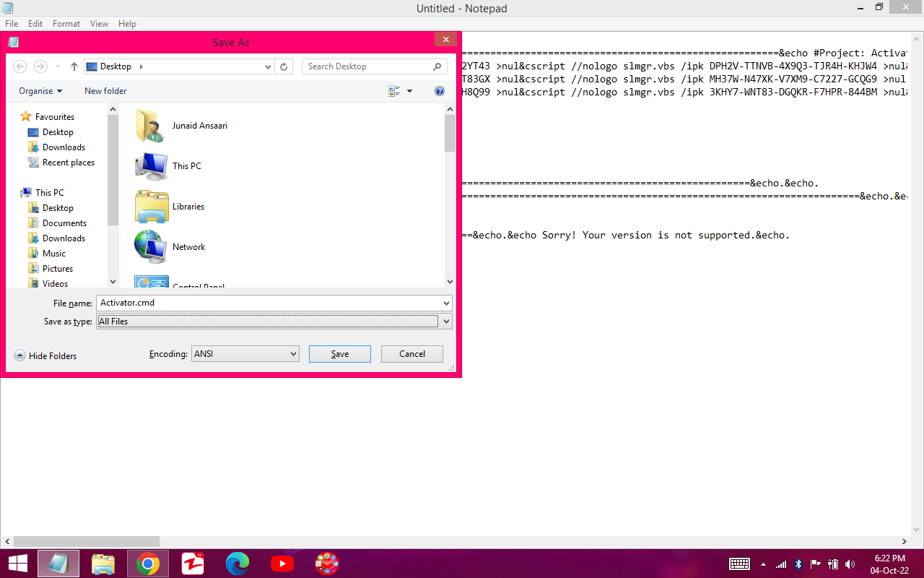Click Notepad scroll right arrow
This screenshot has width=924, height=578.
pyautogui.click(x=905, y=541)
